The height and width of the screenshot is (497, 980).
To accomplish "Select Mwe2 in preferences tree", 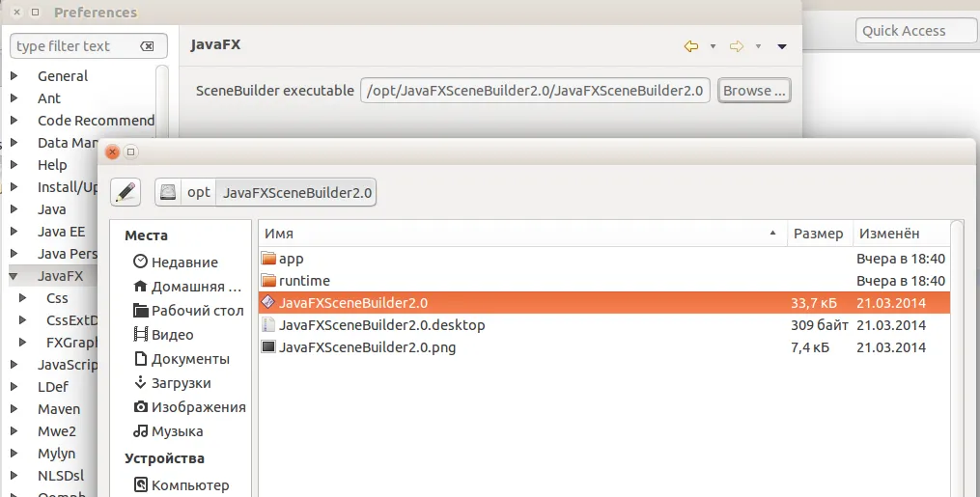I will [56, 431].
